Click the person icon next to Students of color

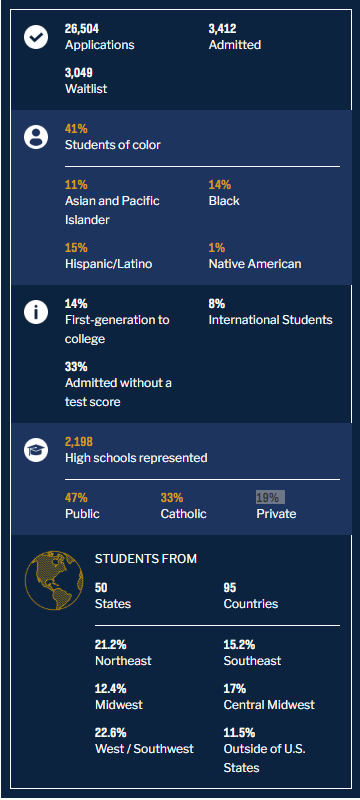click(x=36, y=137)
